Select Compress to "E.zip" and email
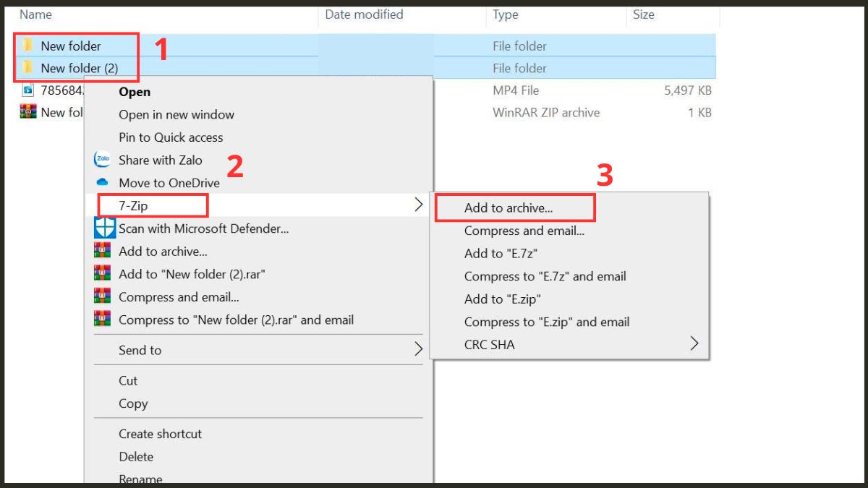 point(547,322)
